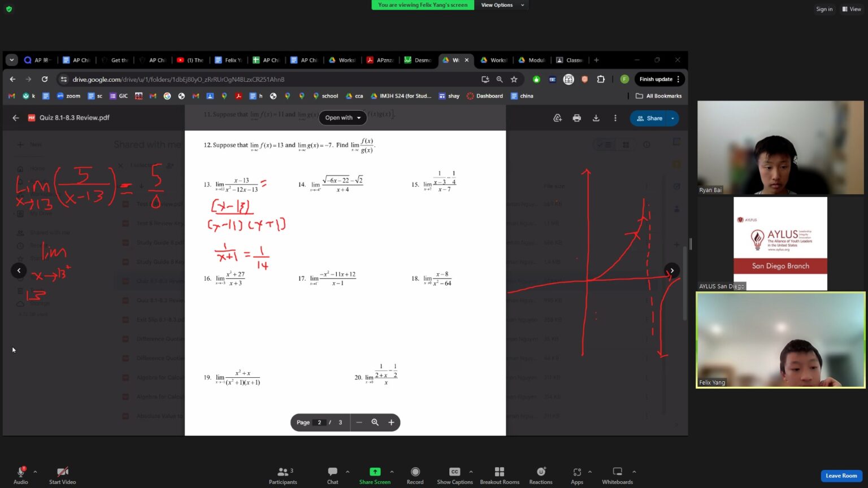Click the Chrome profile avatar
The height and width of the screenshot is (488, 868).
click(624, 79)
